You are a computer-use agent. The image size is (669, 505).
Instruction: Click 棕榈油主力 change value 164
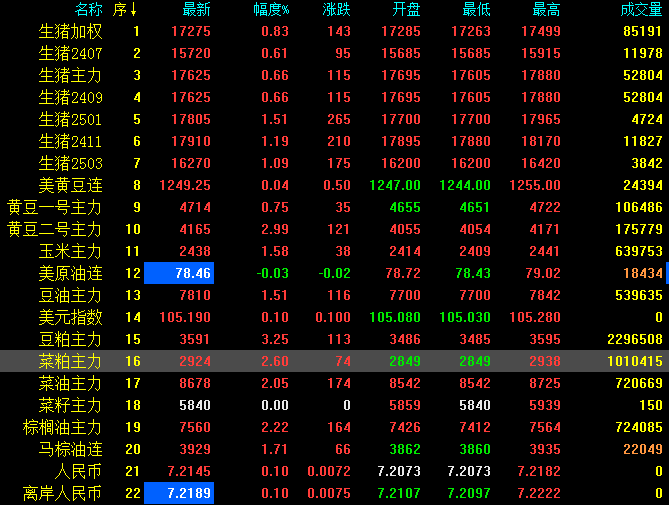click(339, 428)
